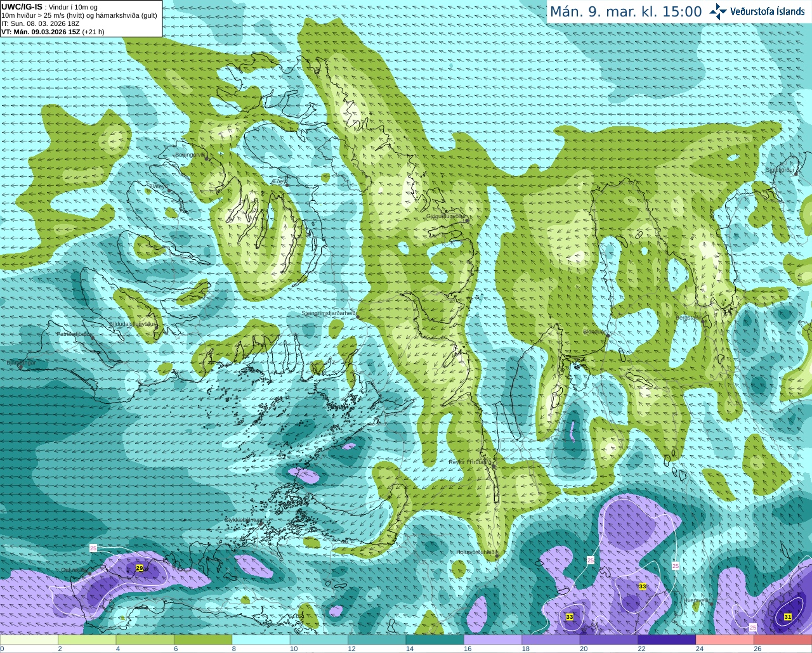Click the 33 gust marker nearest Hveravellir
The image size is (812, 653).
[x=643, y=586]
